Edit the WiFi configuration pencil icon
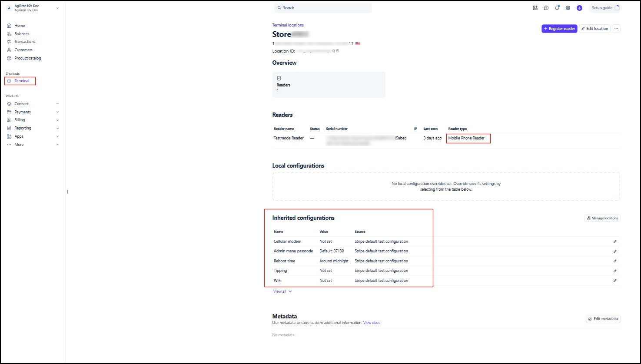The image size is (641, 364). pos(615,281)
